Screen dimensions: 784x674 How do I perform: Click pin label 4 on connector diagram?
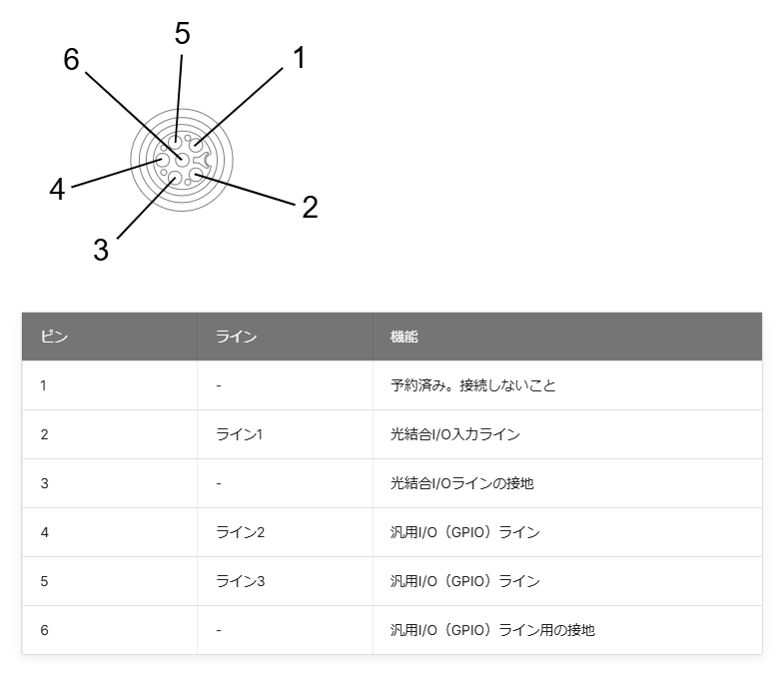58,190
